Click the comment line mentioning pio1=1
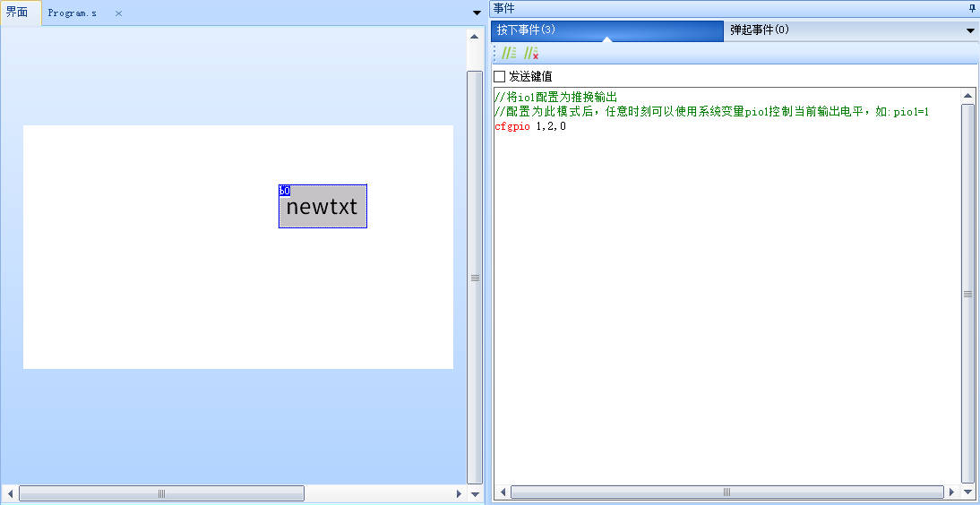Viewport: 980px width, 505px height. click(x=712, y=112)
